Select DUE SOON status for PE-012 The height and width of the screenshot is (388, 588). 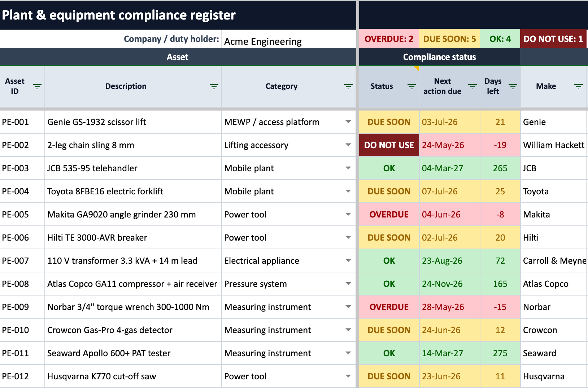click(x=389, y=376)
